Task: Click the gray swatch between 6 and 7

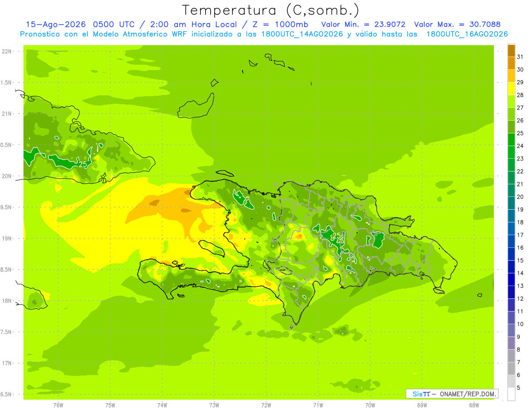Action: 511,368
